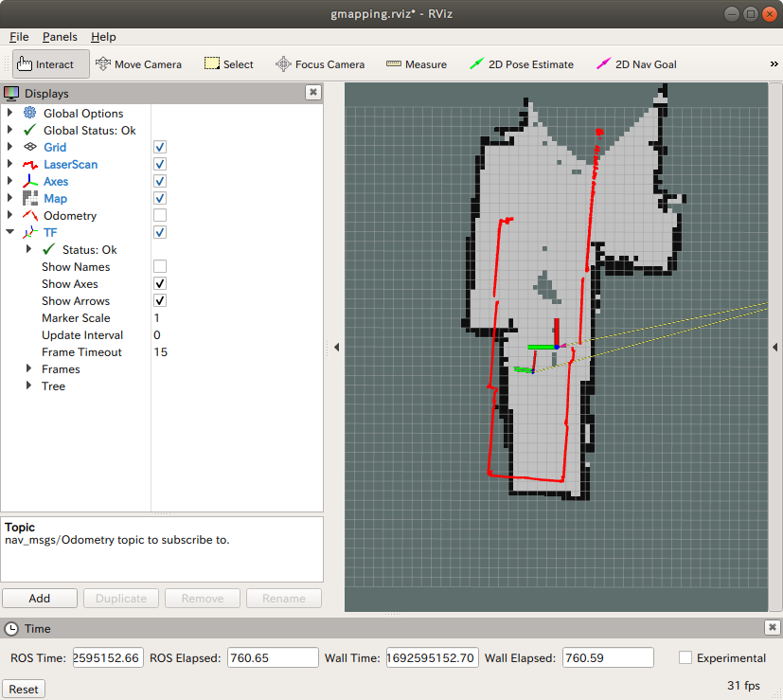
Task: Close the Time panel
Action: coord(772,628)
